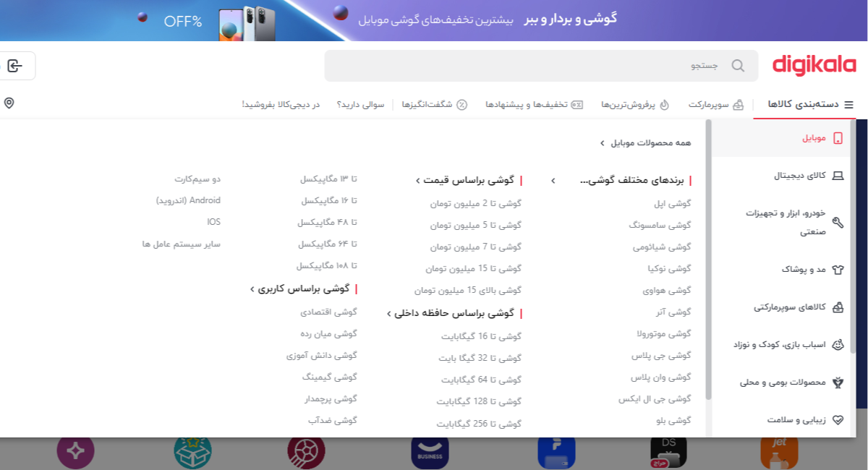
Task: Open گوشی بالای 15 میلیون تومان link
Action: [x=467, y=291]
